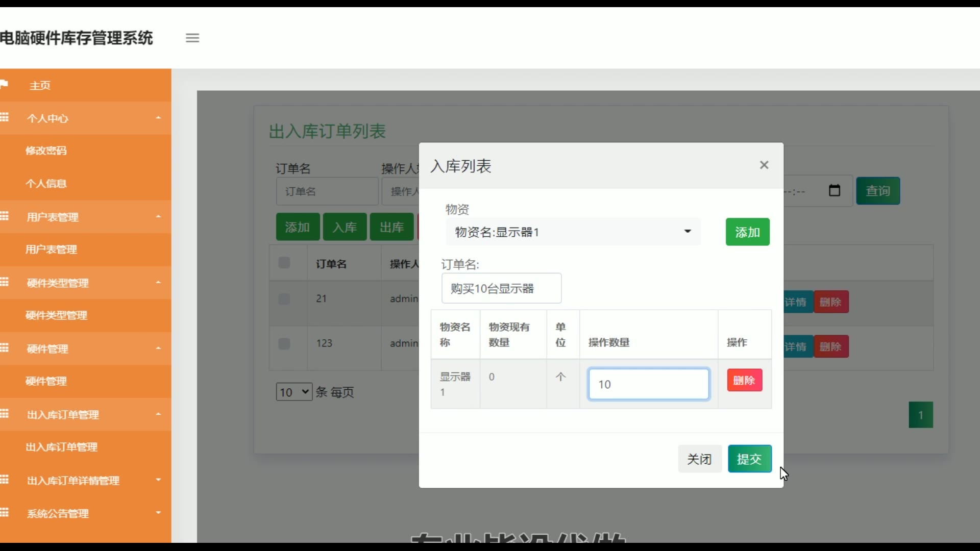The height and width of the screenshot is (551, 980).
Task: Open the 物资名:显示器1 dropdown
Action: pyautogui.click(x=573, y=232)
